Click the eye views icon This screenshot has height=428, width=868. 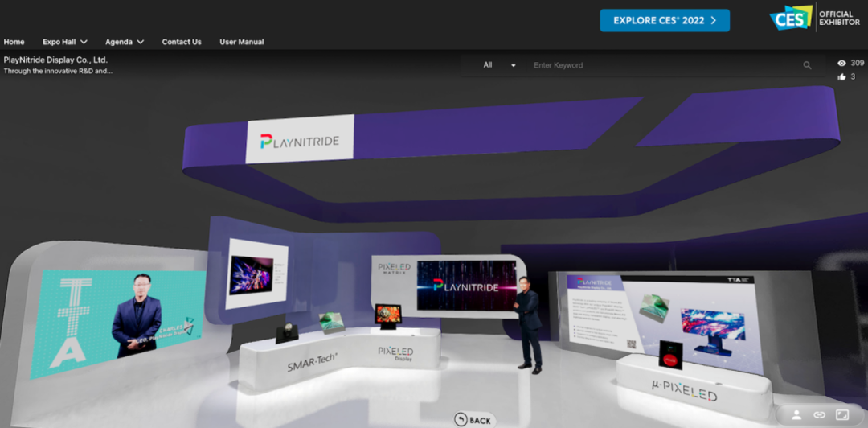click(841, 63)
